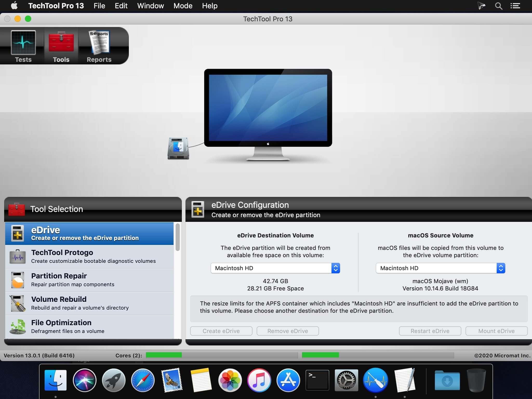
Task: Open Mail from the Dock
Action: 172,380
